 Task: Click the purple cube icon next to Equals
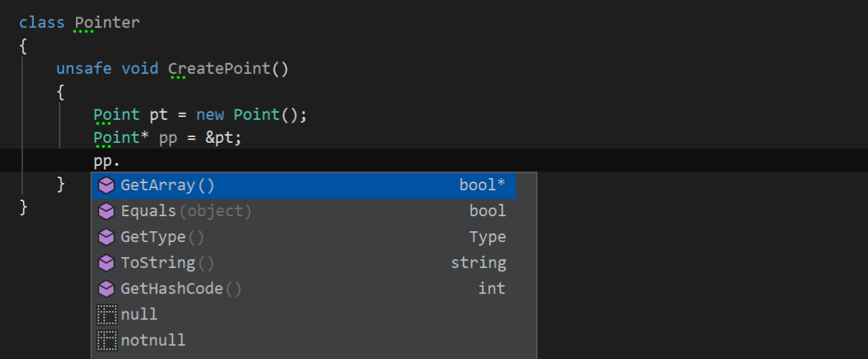tap(106, 212)
